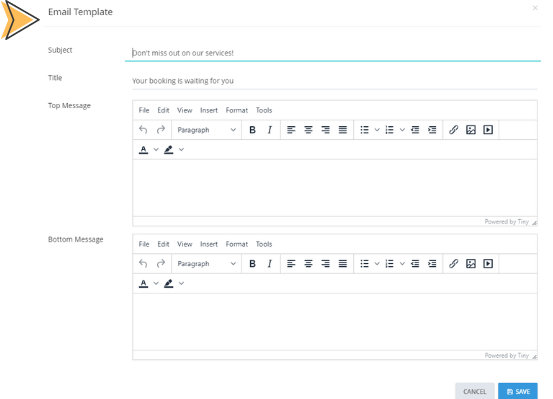Focus the Title input field
Viewport: 553px width, 399px height.
(x=334, y=81)
